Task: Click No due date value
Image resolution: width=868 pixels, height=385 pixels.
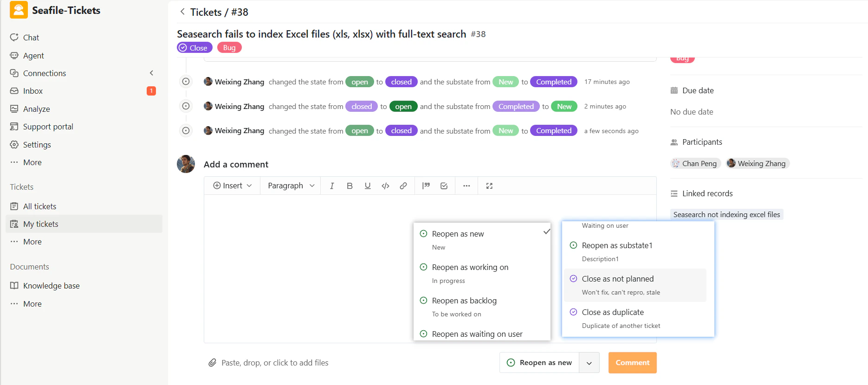Action: coord(692,112)
